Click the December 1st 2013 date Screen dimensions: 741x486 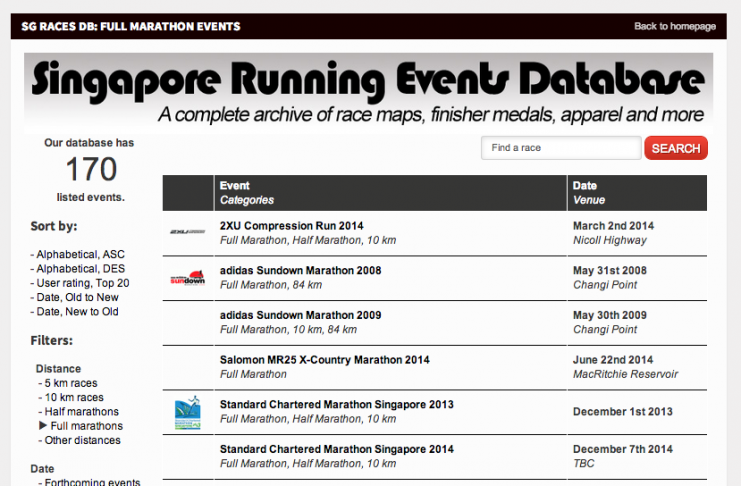coord(623,412)
